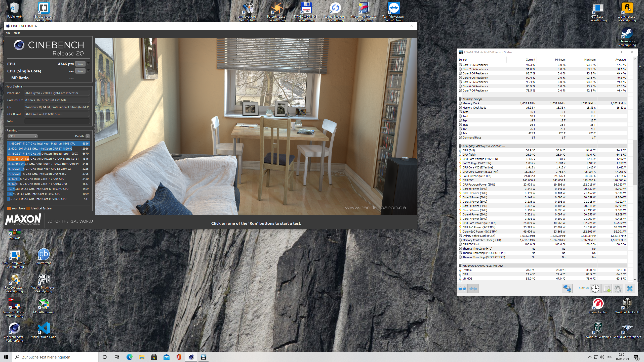The width and height of the screenshot is (644, 362).
Task: Open the Ranking CPU dropdown
Action: point(23,136)
